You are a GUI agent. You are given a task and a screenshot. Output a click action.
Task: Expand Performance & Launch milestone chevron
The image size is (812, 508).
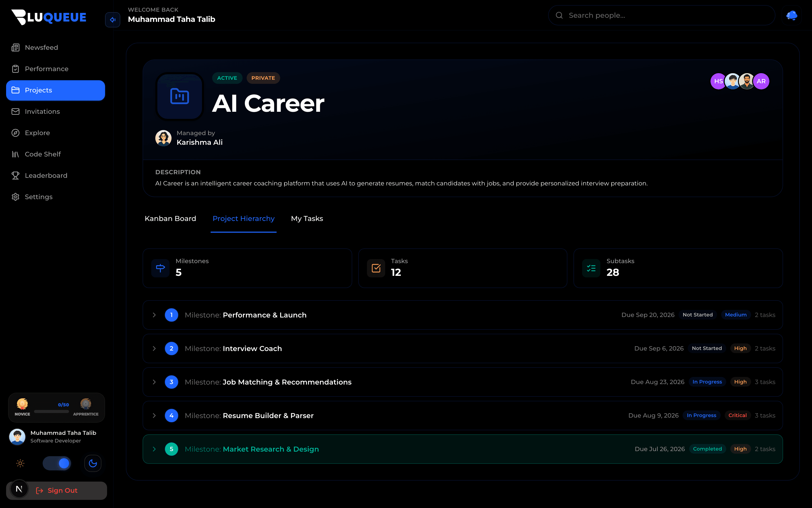pyautogui.click(x=154, y=315)
